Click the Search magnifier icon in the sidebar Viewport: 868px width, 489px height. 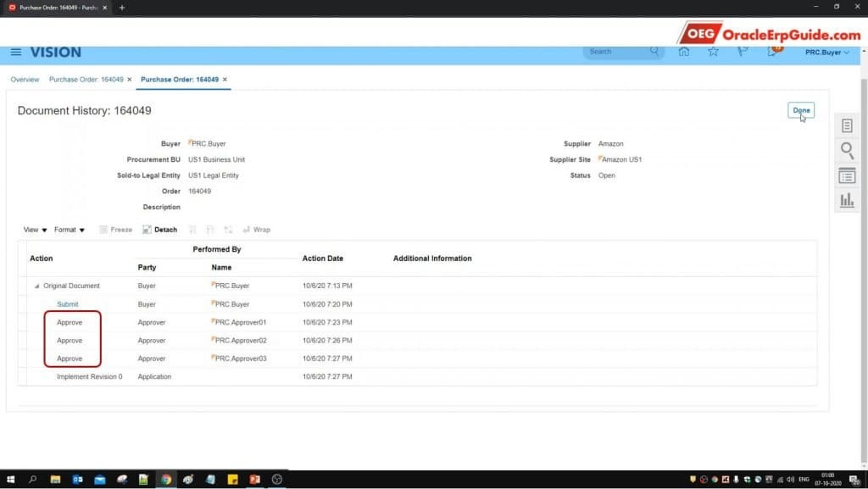(847, 151)
